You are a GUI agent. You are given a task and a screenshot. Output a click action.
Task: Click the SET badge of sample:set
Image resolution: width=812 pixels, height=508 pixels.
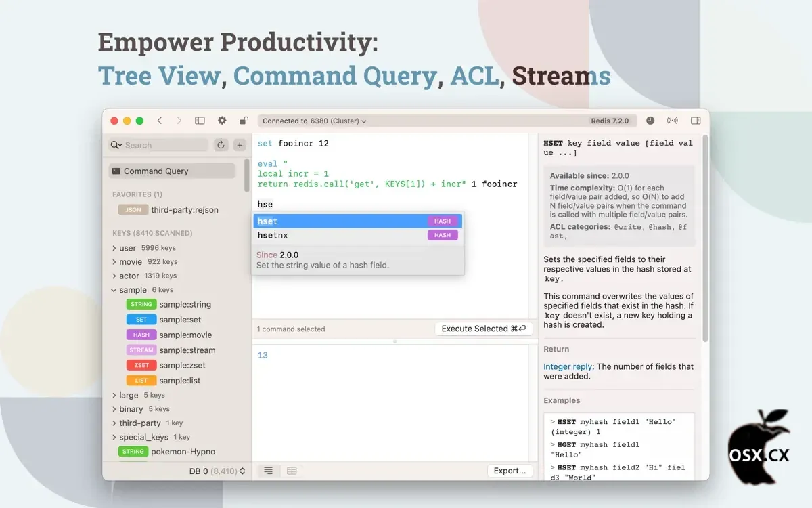pyautogui.click(x=141, y=320)
